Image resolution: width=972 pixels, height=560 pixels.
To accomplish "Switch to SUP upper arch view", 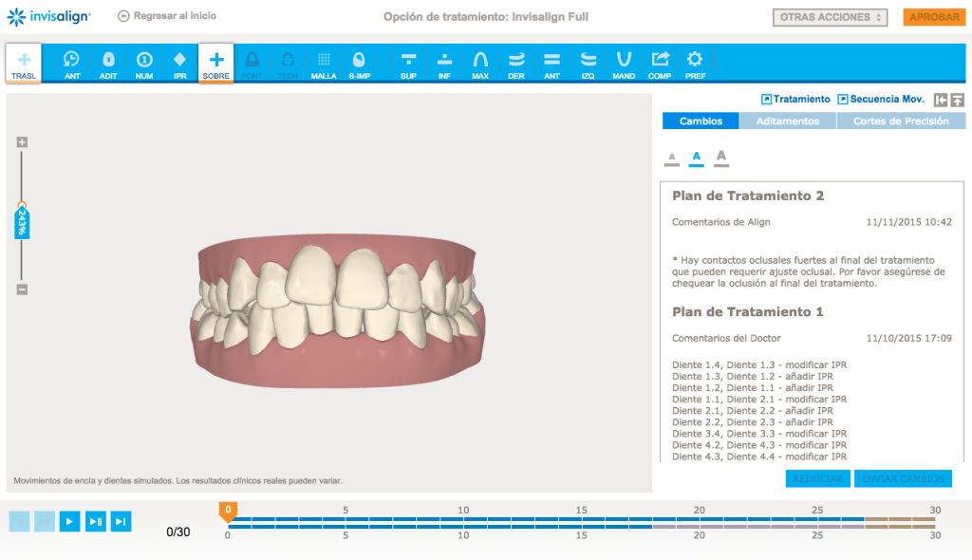I will coord(408,64).
